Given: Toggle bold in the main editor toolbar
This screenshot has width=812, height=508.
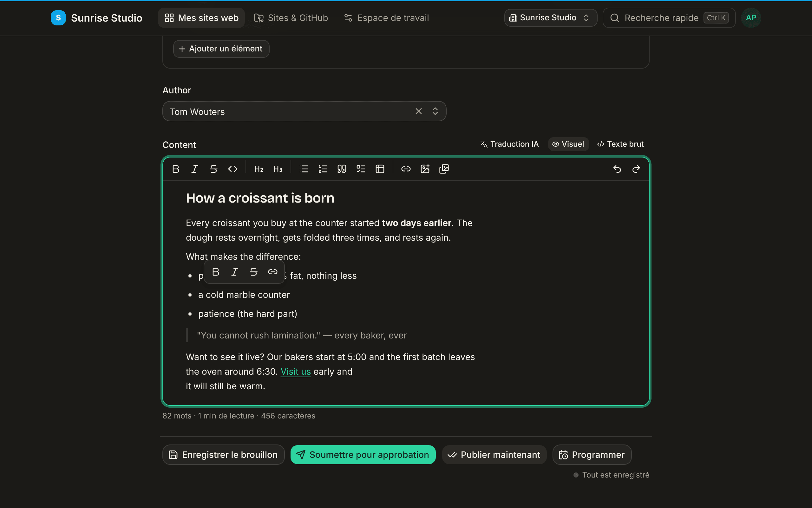Looking at the screenshot, I should [175, 169].
